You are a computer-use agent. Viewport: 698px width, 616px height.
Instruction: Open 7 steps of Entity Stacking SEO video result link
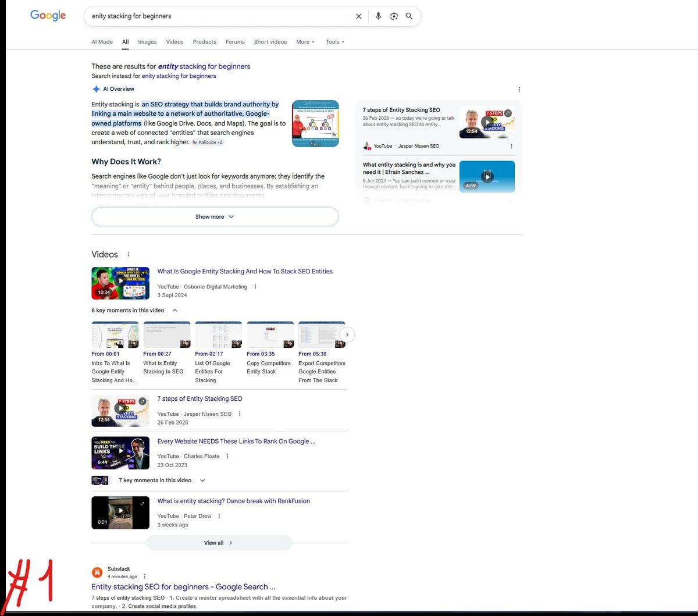(x=200, y=399)
